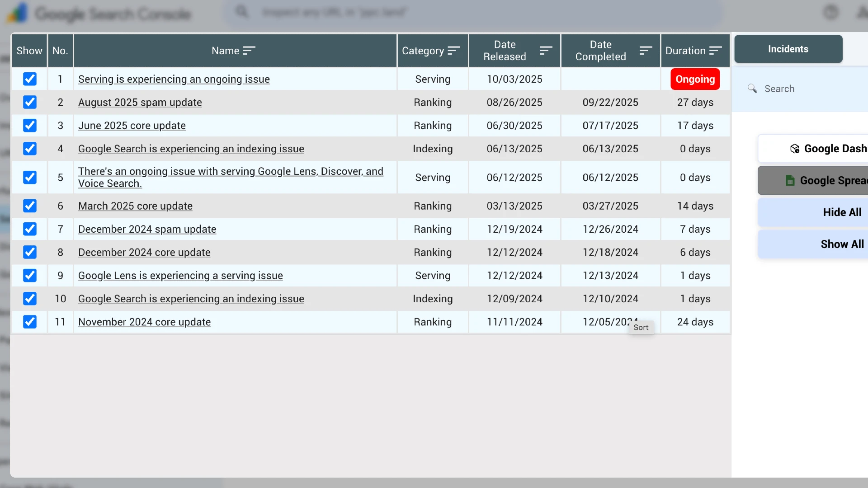
Task: Toggle checkbox for March 2025 core update
Action: [30, 206]
